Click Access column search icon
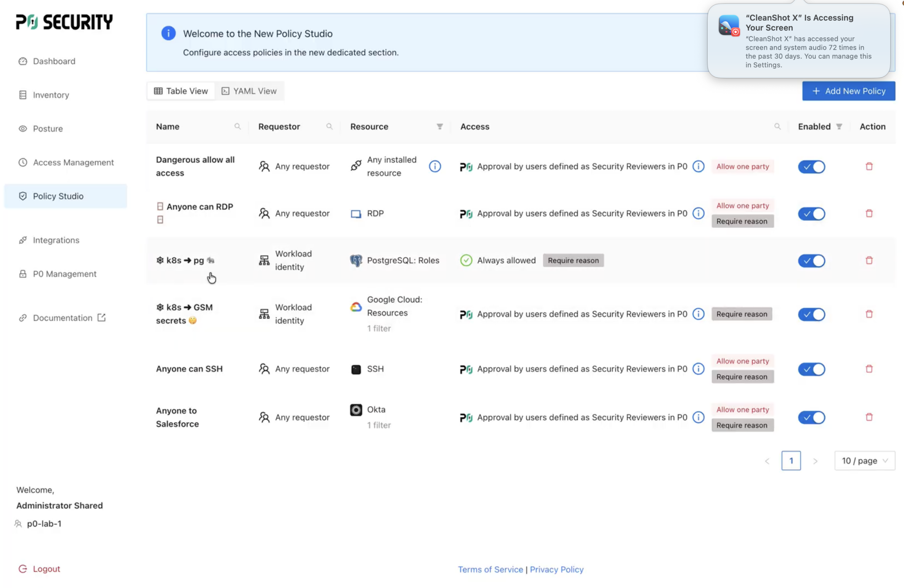Screen dimensions: 904x588 click(777, 126)
